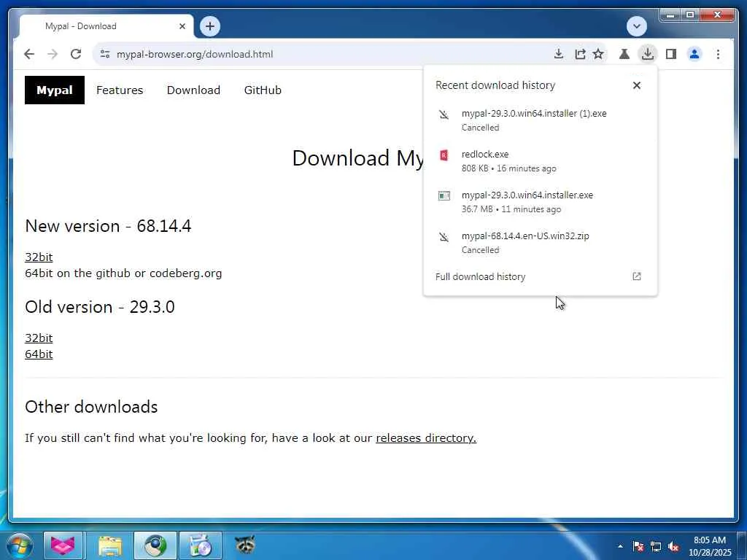Click the install page icon in address bar
The height and width of the screenshot is (560, 747).
558,54
